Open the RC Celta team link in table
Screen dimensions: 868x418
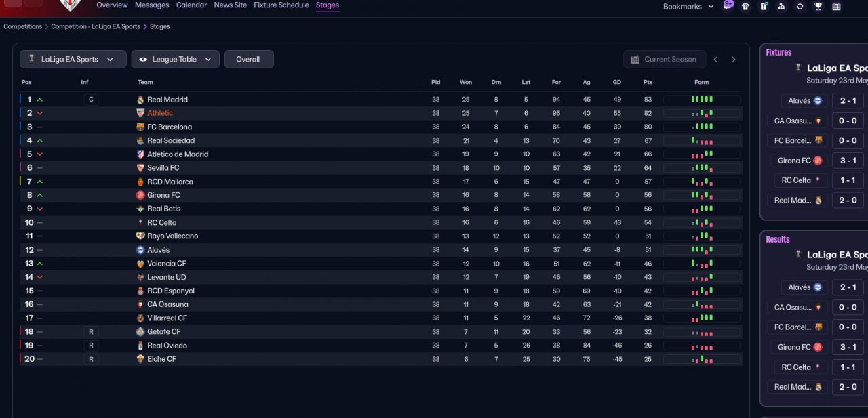click(x=162, y=222)
